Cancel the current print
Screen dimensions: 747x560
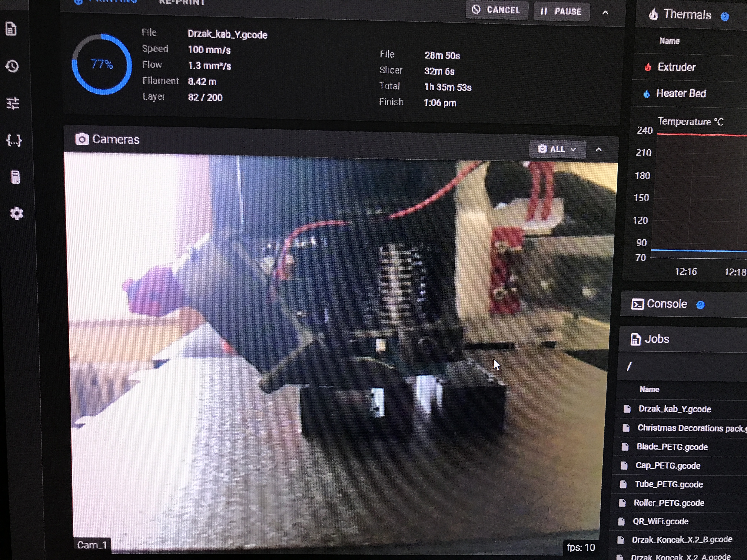(x=496, y=10)
